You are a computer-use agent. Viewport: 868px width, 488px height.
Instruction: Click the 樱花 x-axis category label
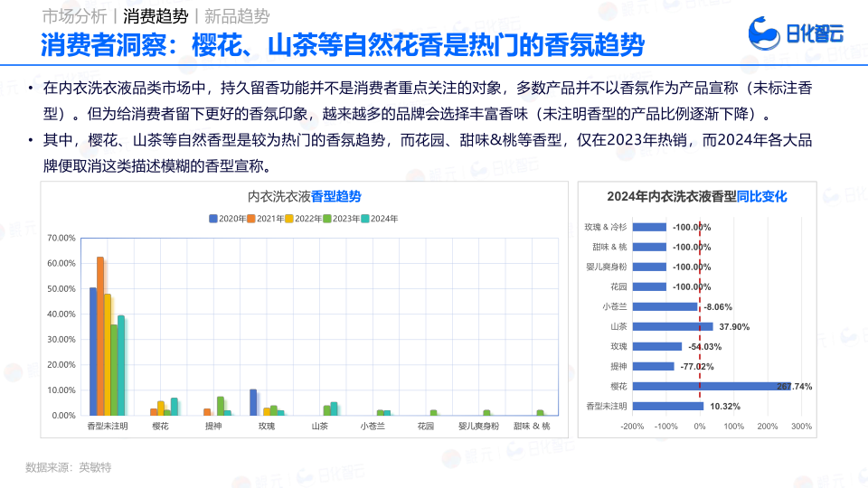pyautogui.click(x=161, y=426)
